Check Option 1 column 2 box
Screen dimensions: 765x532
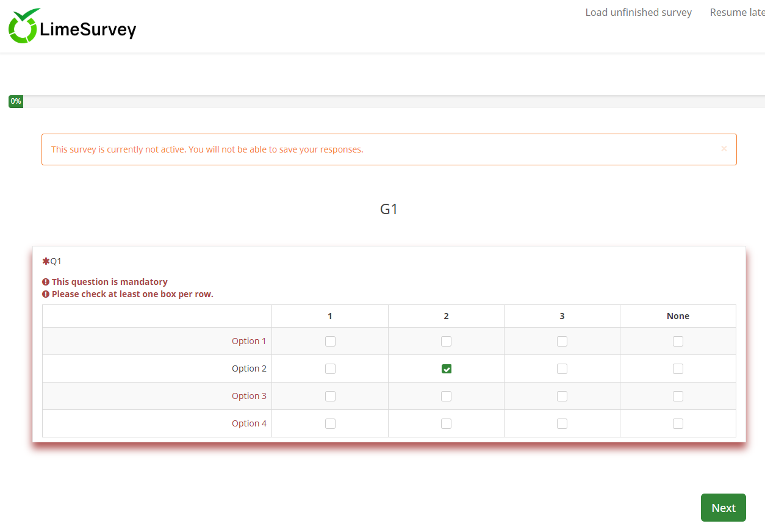tap(446, 341)
